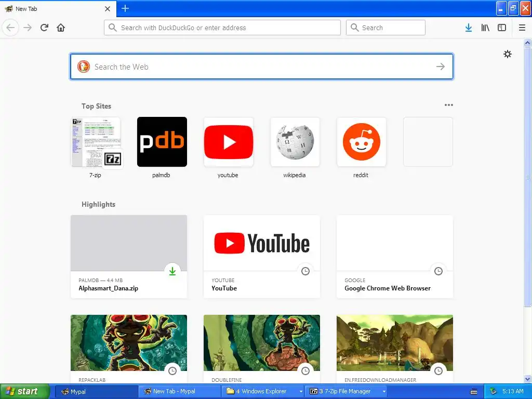The height and width of the screenshot is (399, 532).
Task: Click magnifier icon in address bar
Action: click(113, 28)
